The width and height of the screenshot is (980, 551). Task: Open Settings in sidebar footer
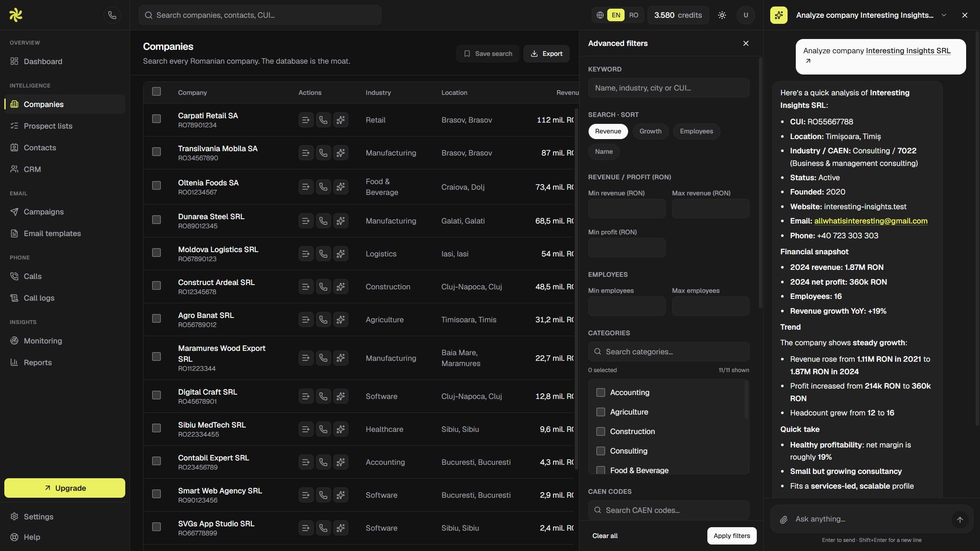(65, 517)
